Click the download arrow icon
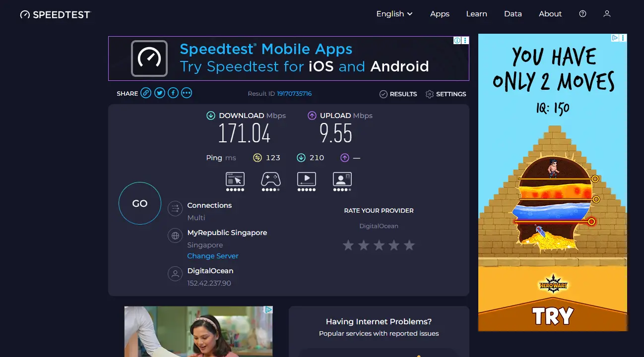 pyautogui.click(x=211, y=116)
